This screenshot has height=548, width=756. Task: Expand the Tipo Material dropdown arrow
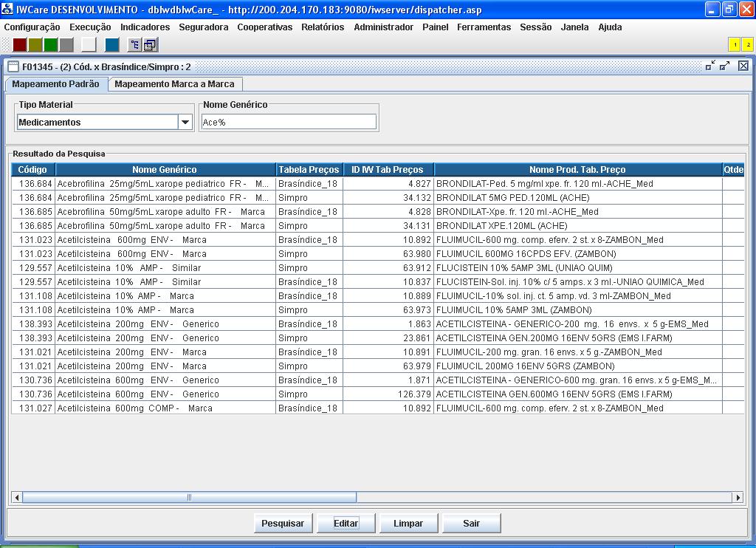tap(185, 122)
